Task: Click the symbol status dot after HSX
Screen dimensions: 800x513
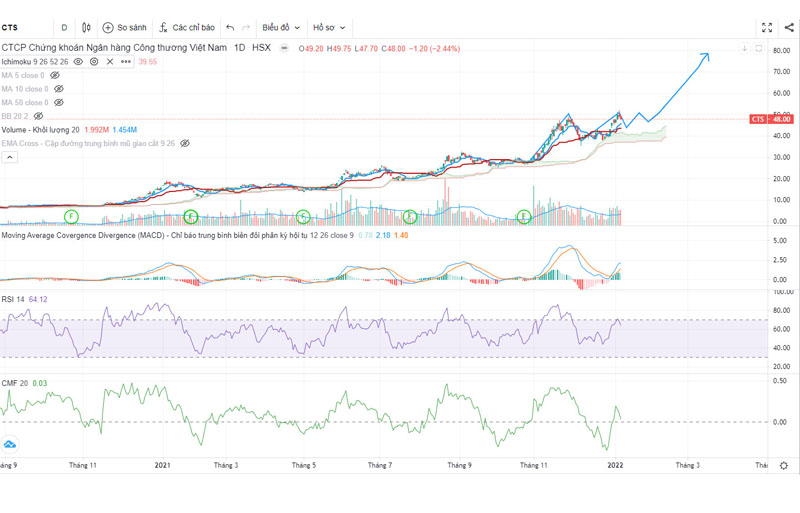Action: click(x=284, y=48)
